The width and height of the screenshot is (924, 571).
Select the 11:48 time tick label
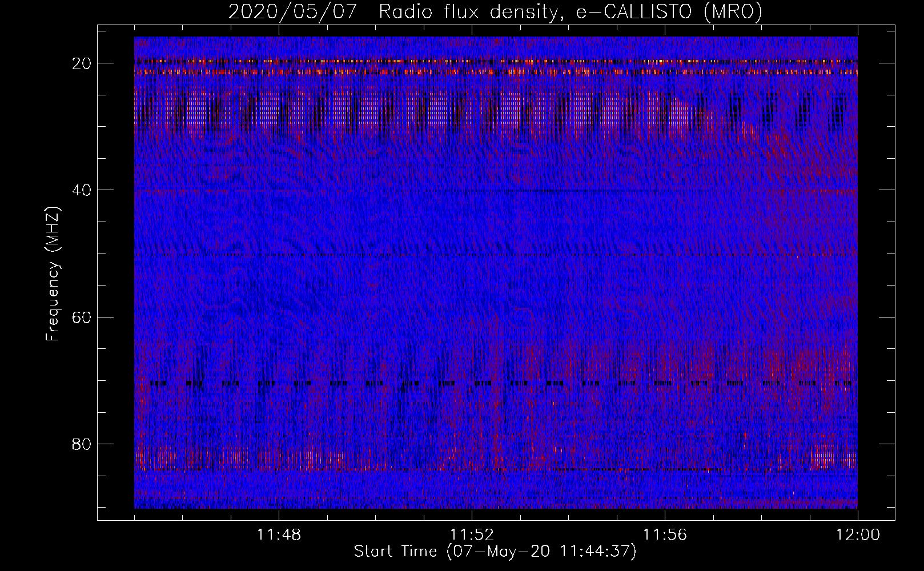[279, 535]
